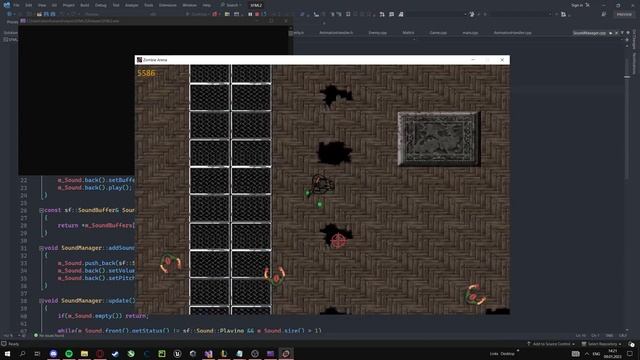Collapse the function at line 26

pos(41,210)
